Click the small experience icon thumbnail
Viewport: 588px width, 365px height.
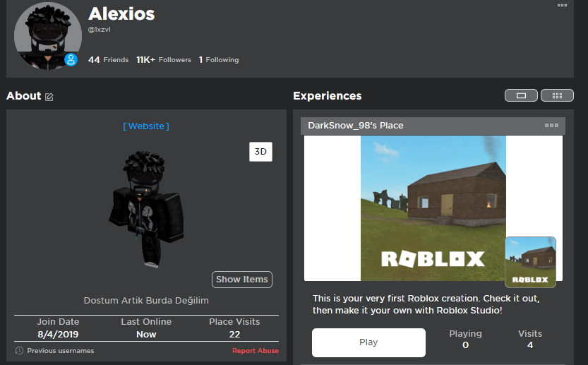(530, 262)
